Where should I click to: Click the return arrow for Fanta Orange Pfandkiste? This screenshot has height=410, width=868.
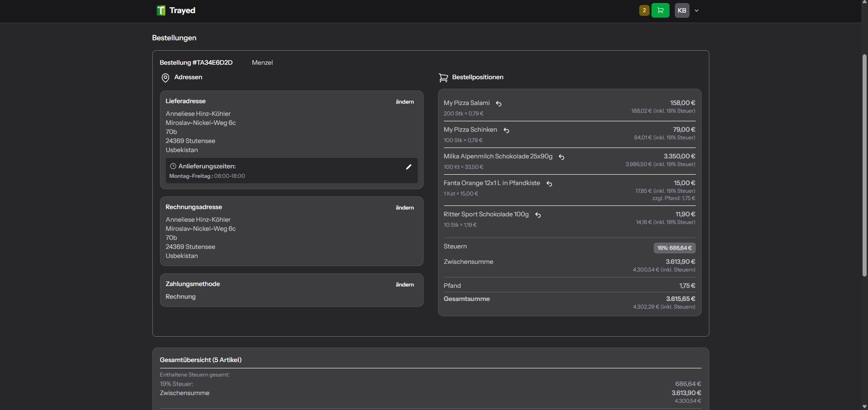pos(549,184)
